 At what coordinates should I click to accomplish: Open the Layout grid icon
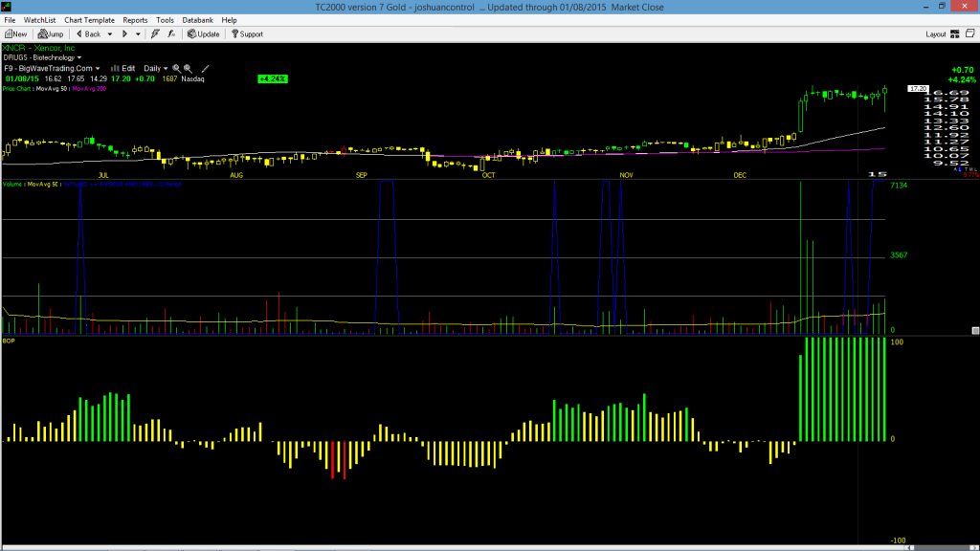(955, 34)
